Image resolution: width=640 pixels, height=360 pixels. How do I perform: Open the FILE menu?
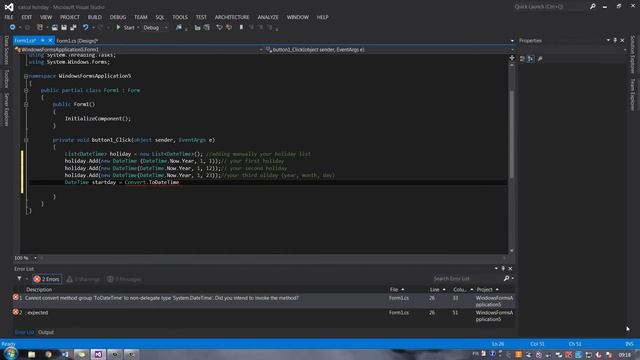(9, 17)
